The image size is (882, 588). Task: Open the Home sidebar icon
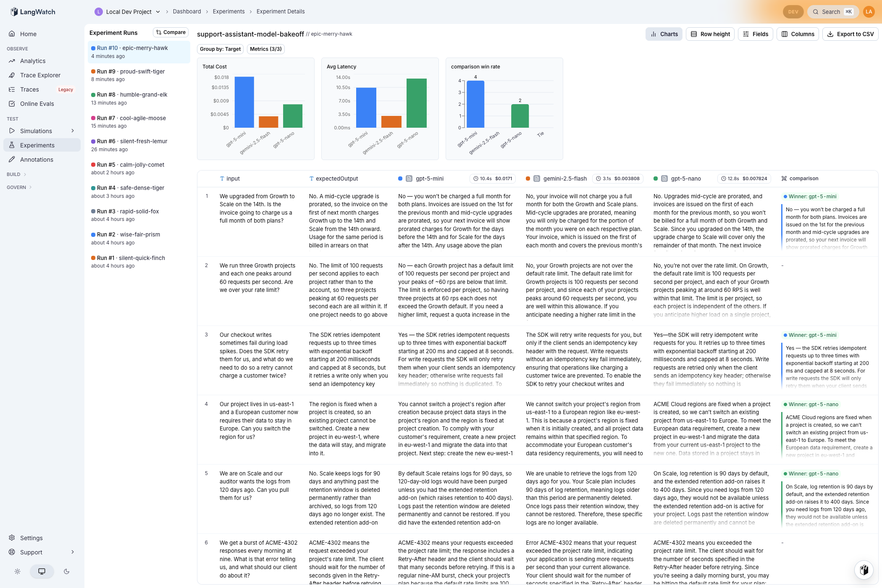click(x=12, y=34)
